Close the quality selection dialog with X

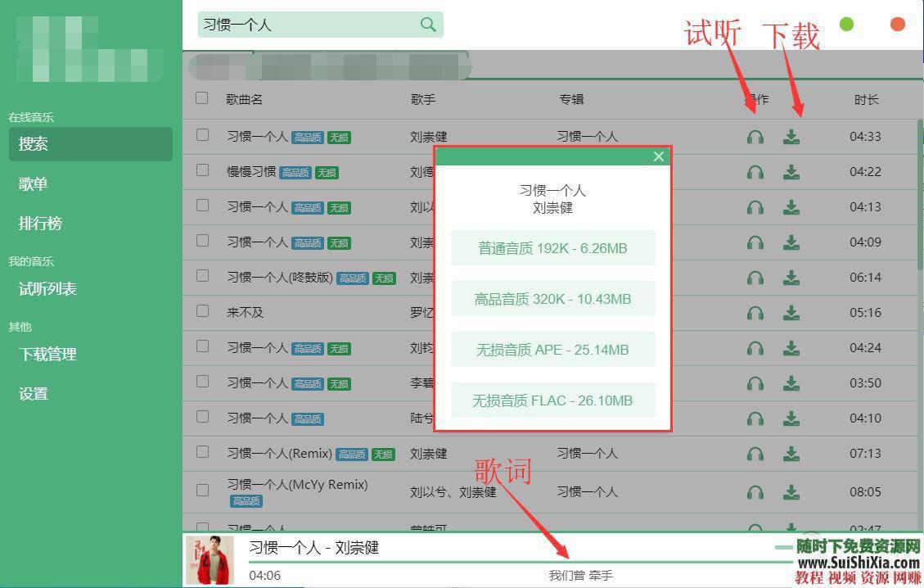[659, 156]
